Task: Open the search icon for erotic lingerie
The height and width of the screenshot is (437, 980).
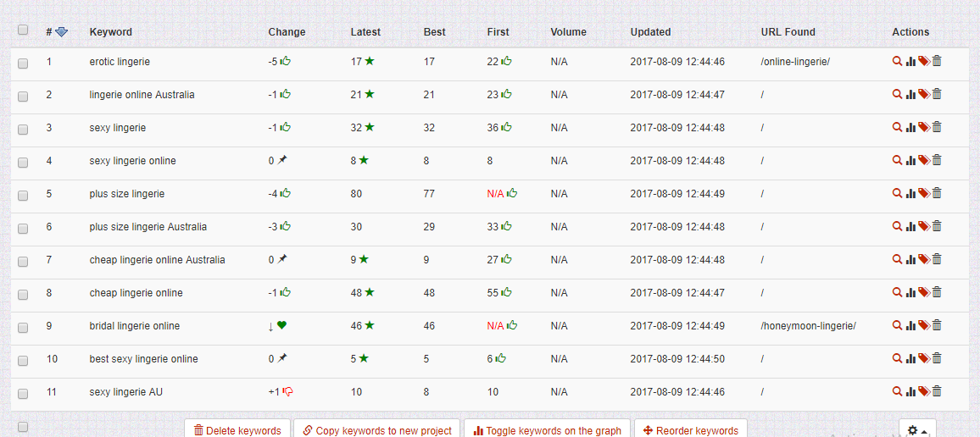Action: coord(897,61)
